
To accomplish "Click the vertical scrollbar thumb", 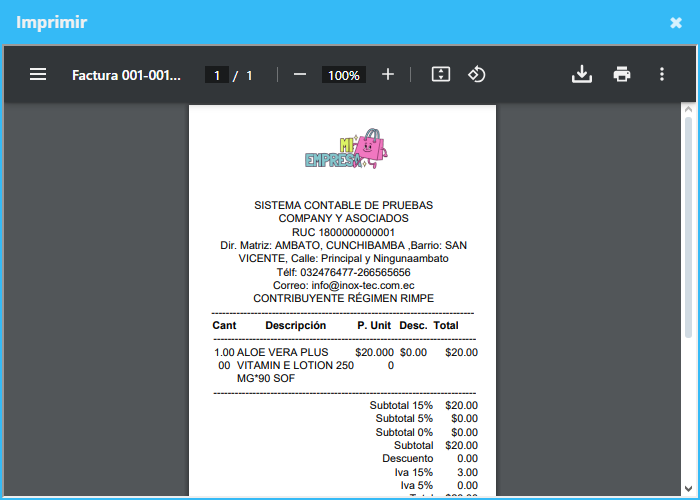I will (x=688, y=227).
